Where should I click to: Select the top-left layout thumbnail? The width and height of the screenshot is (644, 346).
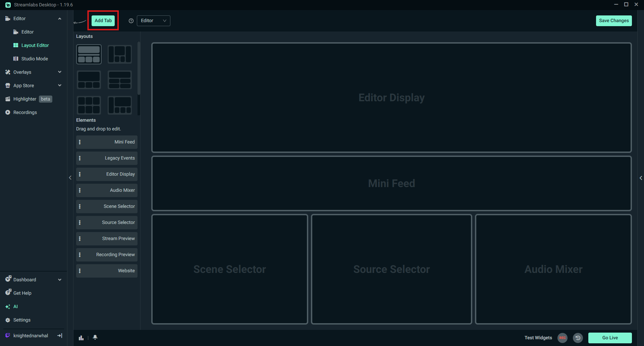(89, 54)
